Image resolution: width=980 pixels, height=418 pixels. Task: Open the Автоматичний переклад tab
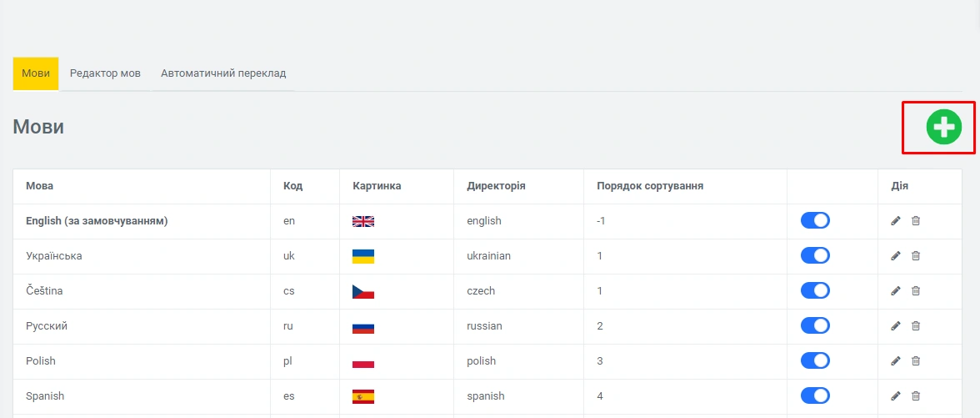click(223, 73)
